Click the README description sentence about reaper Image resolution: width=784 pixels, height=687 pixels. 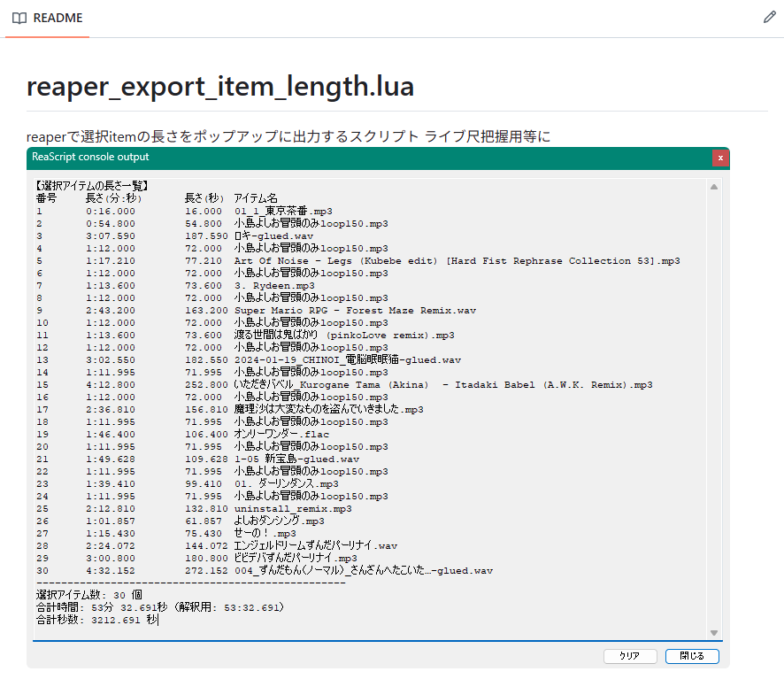[288, 136]
